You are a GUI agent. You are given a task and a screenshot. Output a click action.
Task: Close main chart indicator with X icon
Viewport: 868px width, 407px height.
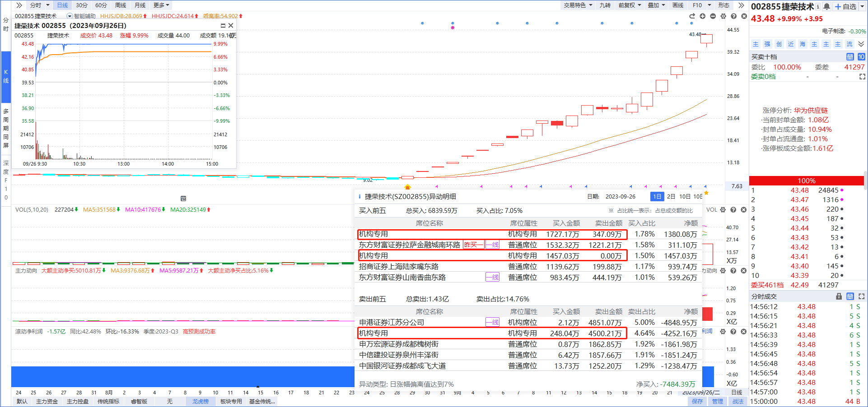pyautogui.click(x=744, y=16)
